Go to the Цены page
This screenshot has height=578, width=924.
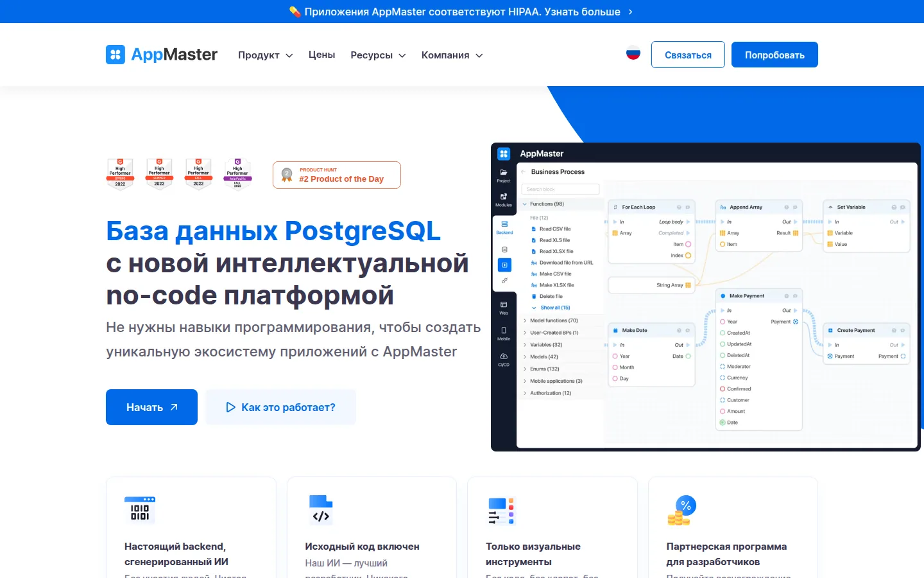pyautogui.click(x=321, y=55)
